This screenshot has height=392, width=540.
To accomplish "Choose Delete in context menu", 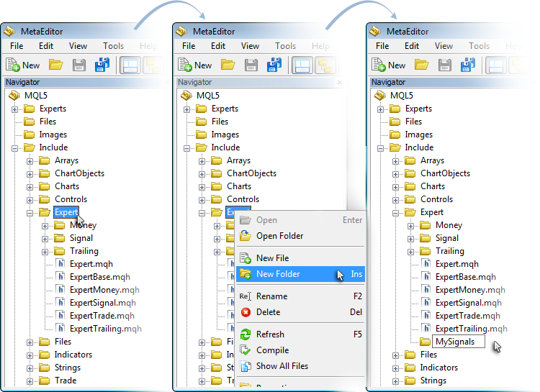I will (300, 312).
